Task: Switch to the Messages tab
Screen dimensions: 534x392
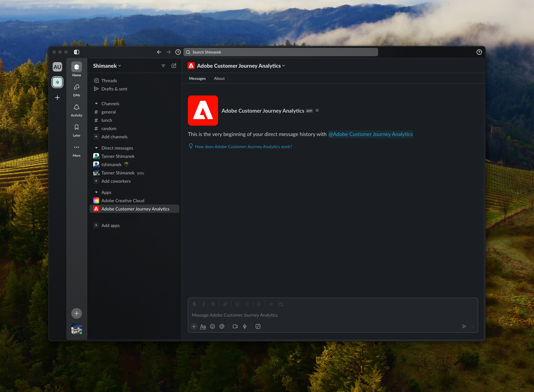Action: 197,78
